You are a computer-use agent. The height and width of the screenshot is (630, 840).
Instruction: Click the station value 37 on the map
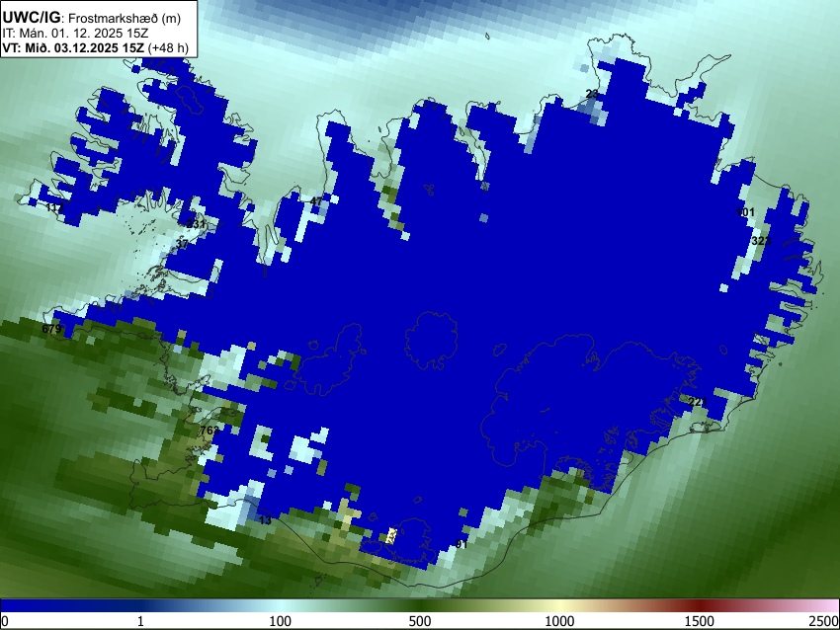pyautogui.click(x=182, y=244)
